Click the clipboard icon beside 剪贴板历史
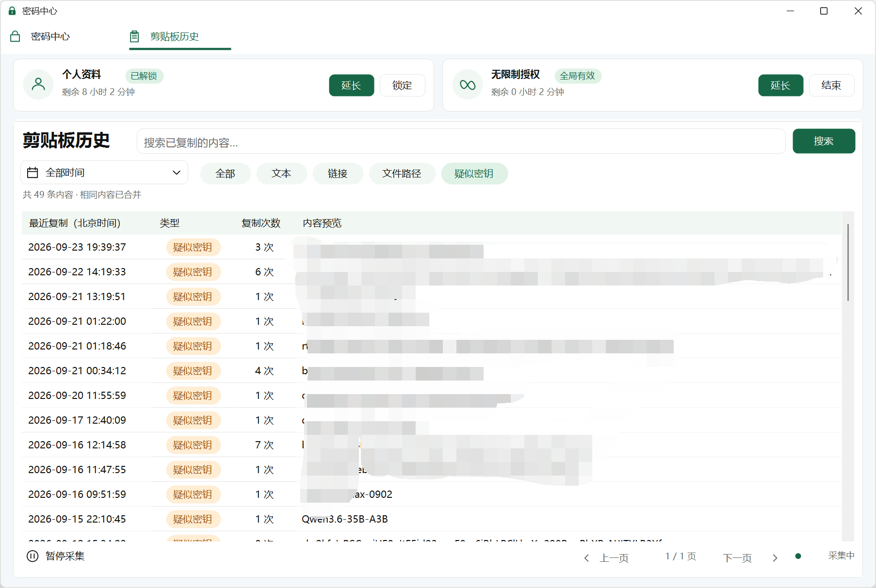 point(134,36)
